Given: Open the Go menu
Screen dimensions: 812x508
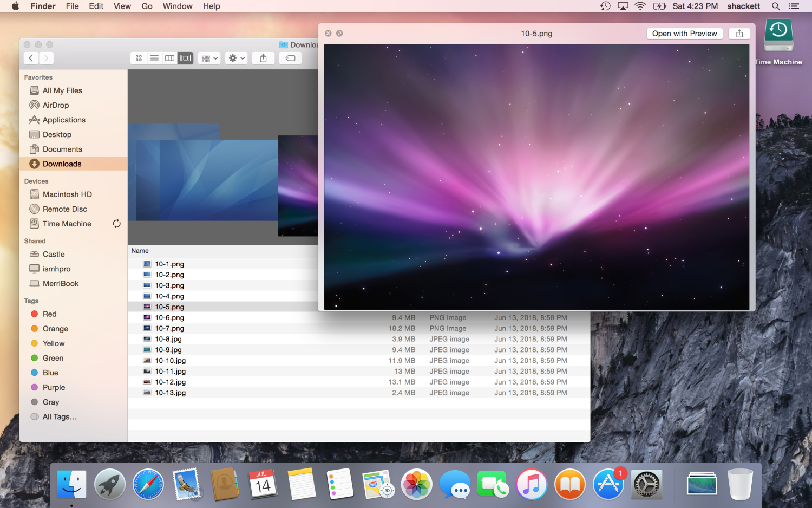Looking at the screenshot, I should (x=147, y=6).
